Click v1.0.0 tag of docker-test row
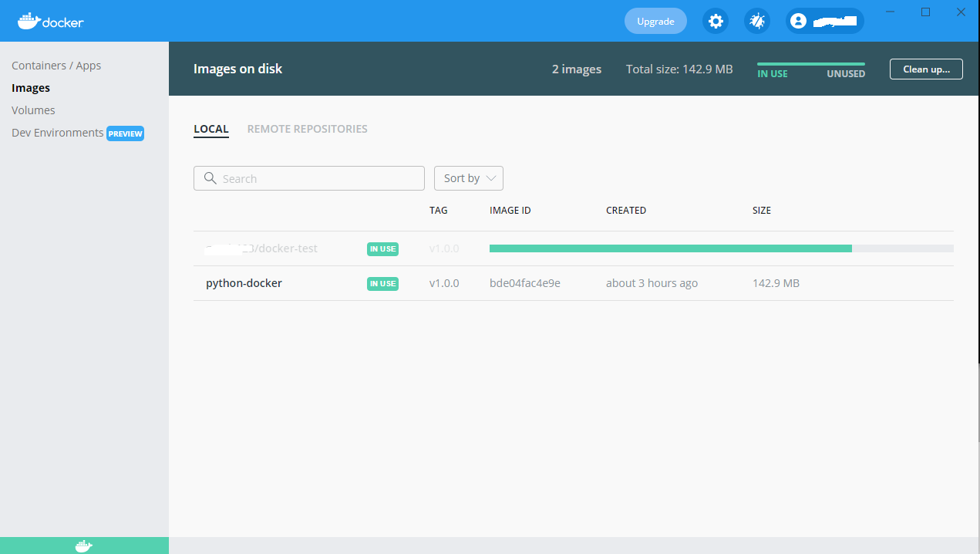The height and width of the screenshot is (554, 980). click(444, 248)
